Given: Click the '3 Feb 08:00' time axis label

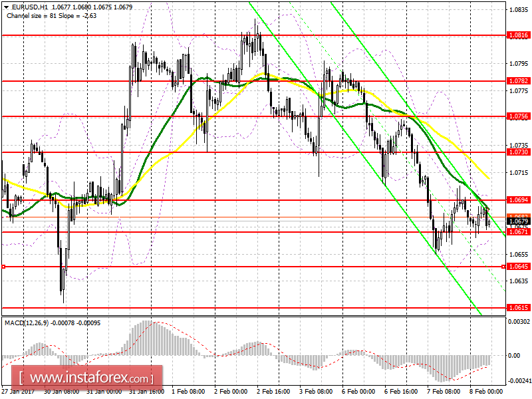Looking at the screenshot, I should click(x=316, y=392).
